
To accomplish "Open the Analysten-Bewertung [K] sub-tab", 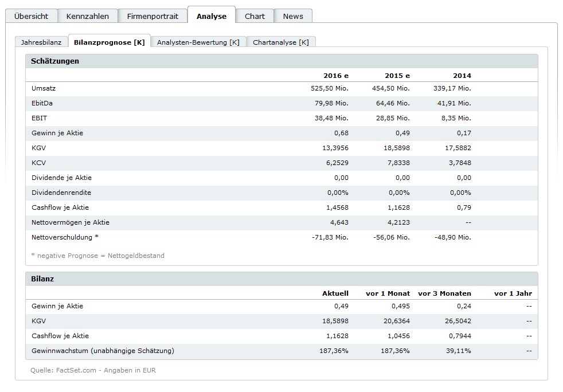I will pyautogui.click(x=198, y=42).
